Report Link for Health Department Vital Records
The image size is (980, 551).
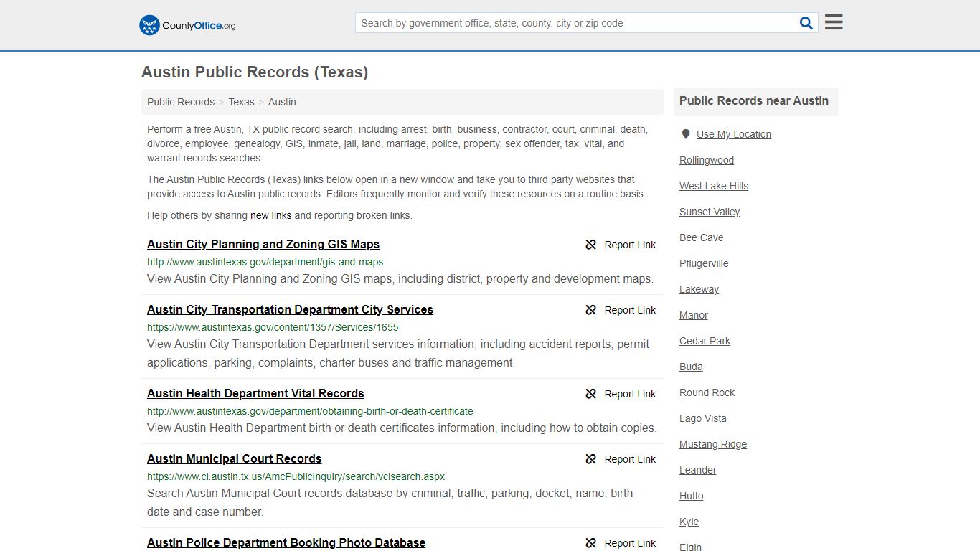[630, 394]
